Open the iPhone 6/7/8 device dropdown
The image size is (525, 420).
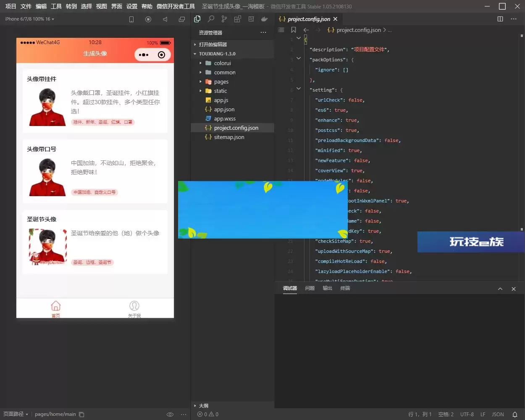click(29, 19)
